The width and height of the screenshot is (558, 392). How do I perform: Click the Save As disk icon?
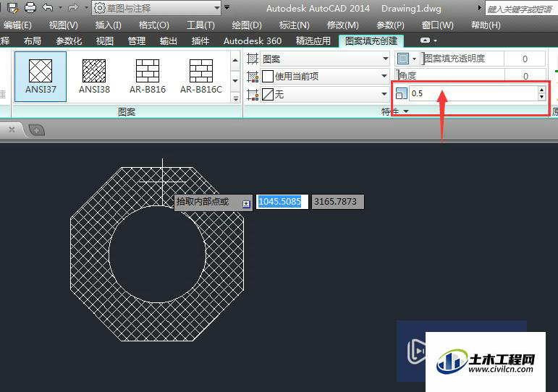pos(13,7)
